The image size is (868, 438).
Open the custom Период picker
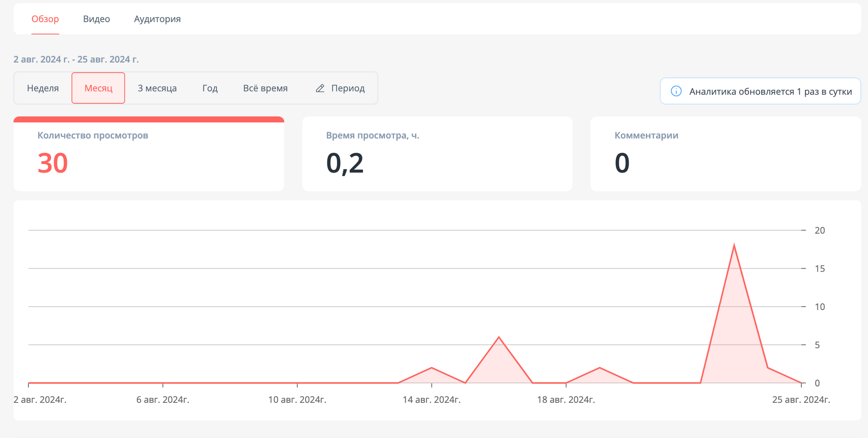pos(340,88)
